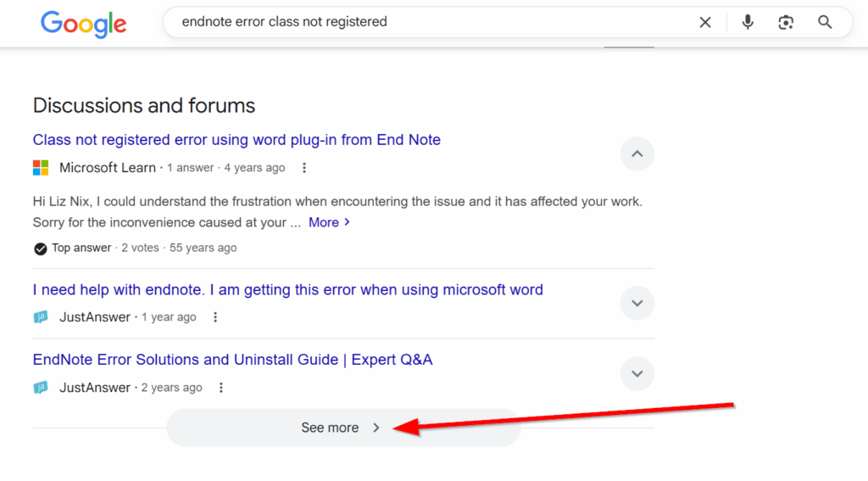The width and height of the screenshot is (868, 481).
Task: Click the Top answer checkmark badge
Action: pyautogui.click(x=40, y=249)
